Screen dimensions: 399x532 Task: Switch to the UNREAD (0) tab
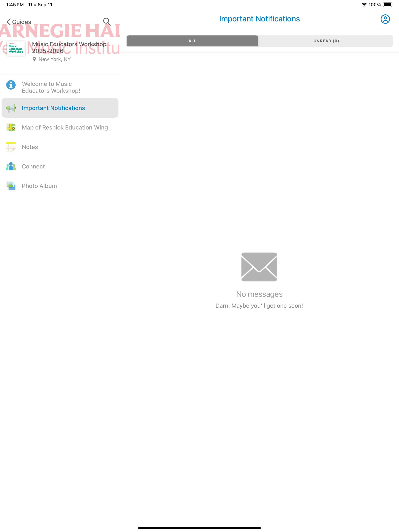[326, 41]
